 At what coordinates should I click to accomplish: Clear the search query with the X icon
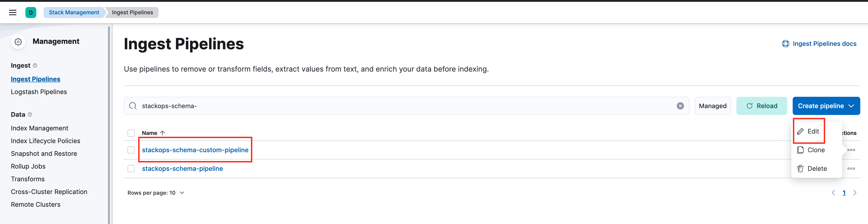pyautogui.click(x=680, y=106)
